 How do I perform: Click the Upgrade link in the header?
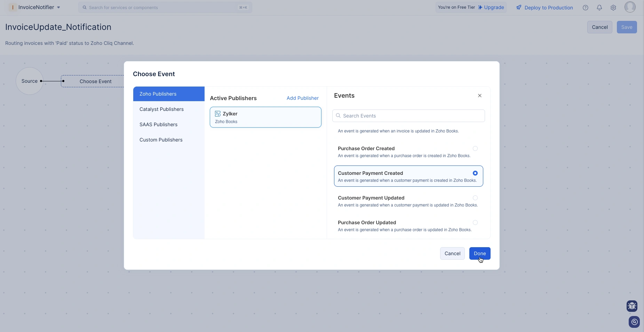pos(494,7)
